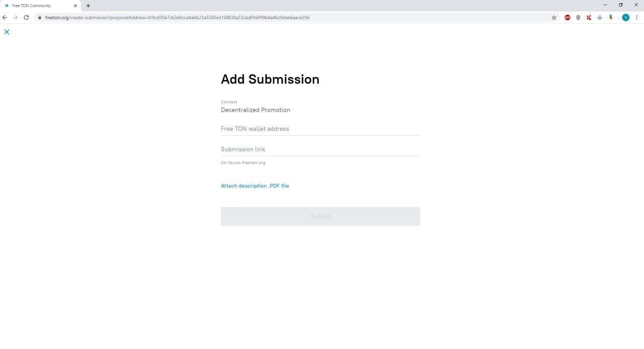Go back to the previous page
The image size is (644, 349).
pyautogui.click(x=5, y=18)
